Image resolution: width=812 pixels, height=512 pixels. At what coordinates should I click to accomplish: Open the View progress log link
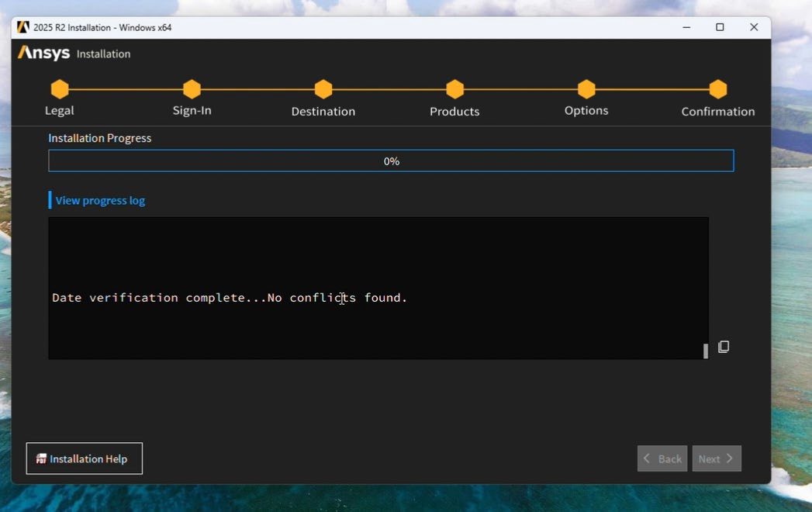pos(100,200)
